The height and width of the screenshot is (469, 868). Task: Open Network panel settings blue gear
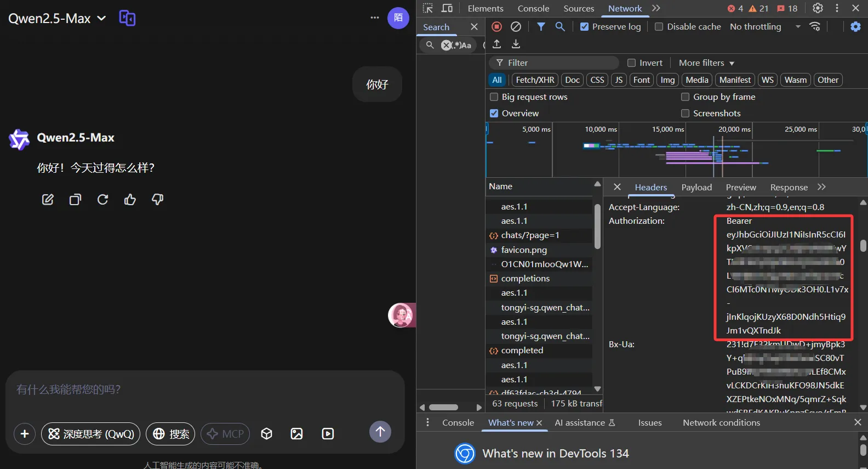[x=855, y=26]
